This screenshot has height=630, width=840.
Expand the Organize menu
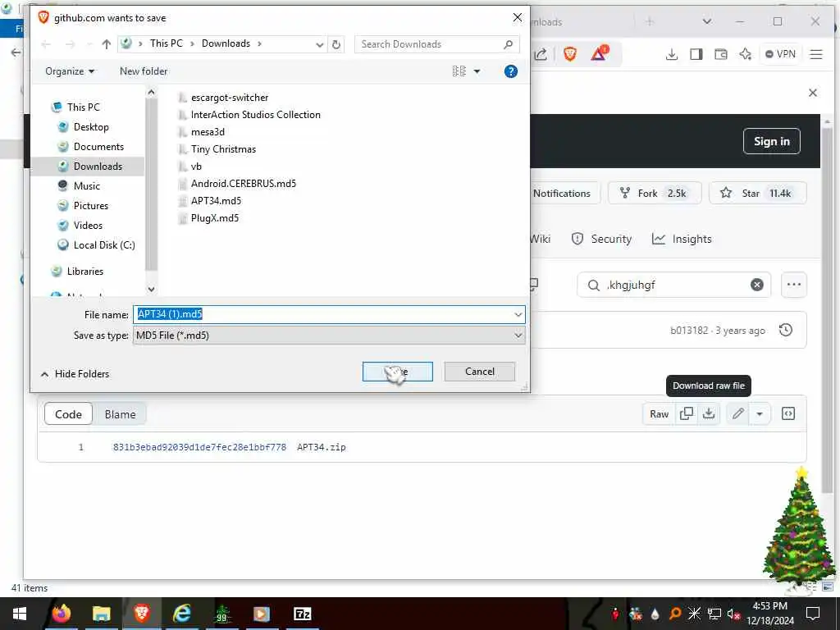click(70, 71)
